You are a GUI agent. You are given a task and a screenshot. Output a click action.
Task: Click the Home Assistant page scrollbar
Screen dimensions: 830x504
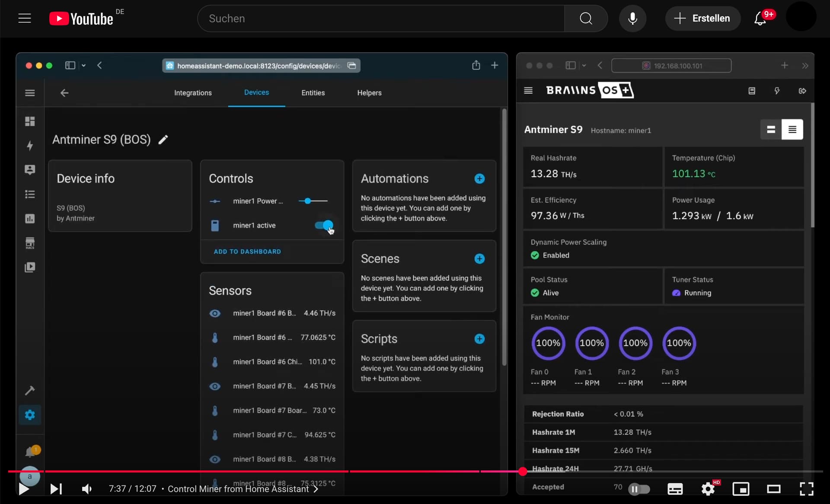point(504,237)
